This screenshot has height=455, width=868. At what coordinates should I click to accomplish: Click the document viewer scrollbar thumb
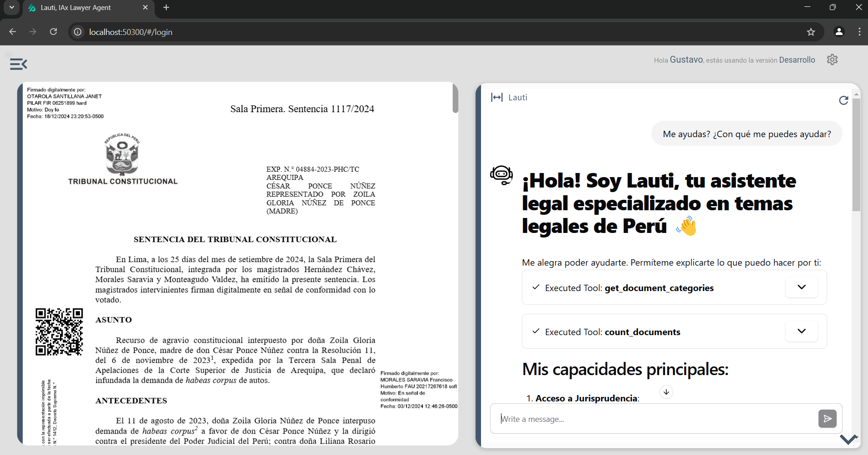coord(455,99)
